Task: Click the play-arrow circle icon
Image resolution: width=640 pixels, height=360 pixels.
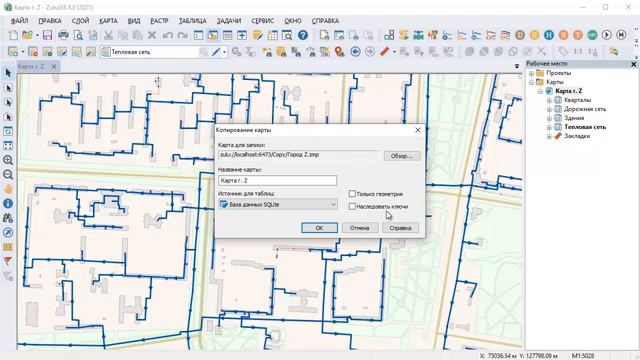Action: pyautogui.click(x=607, y=35)
